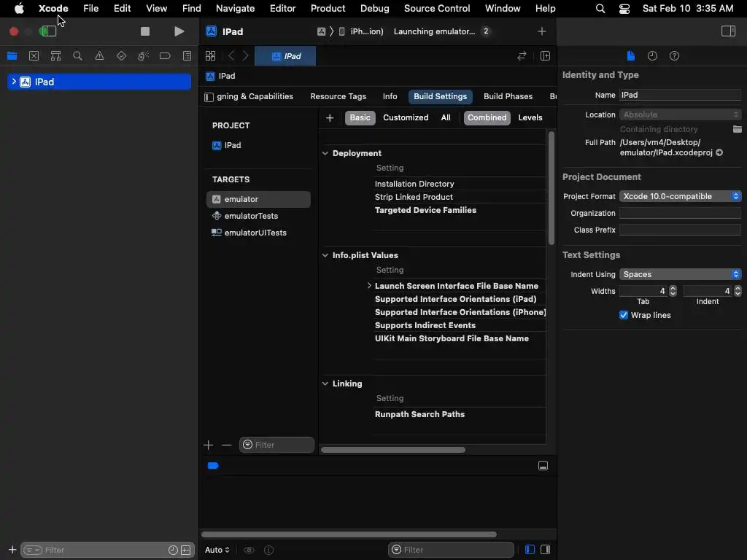Collapse the Linking section
This screenshot has width=747, height=560.
click(325, 384)
